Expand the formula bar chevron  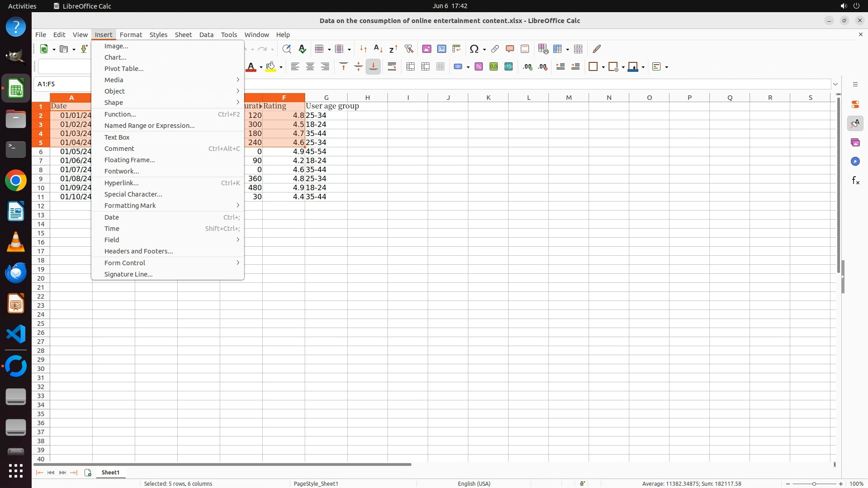tap(835, 84)
